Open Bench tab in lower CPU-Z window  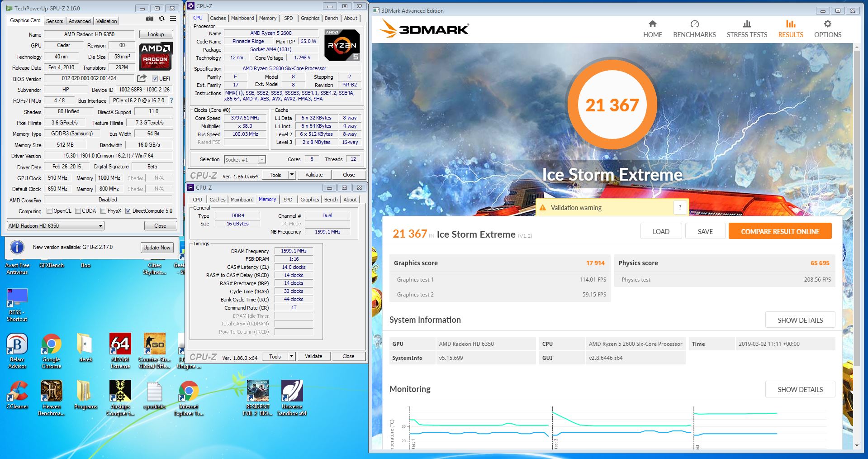coord(331,200)
